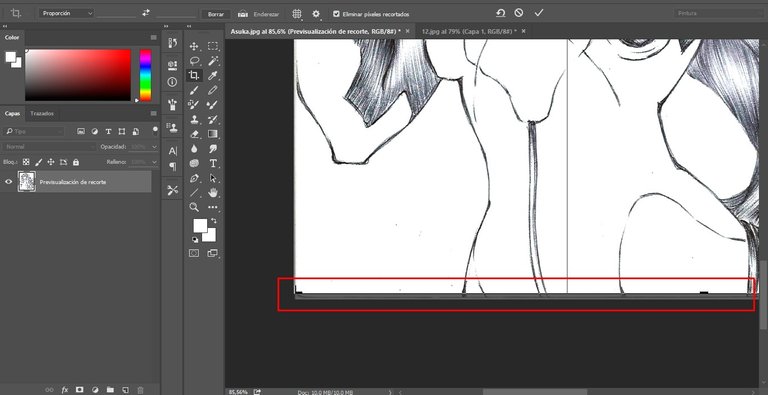This screenshot has width=768, height=395.
Task: Click the Borrar button
Action: [216, 14]
